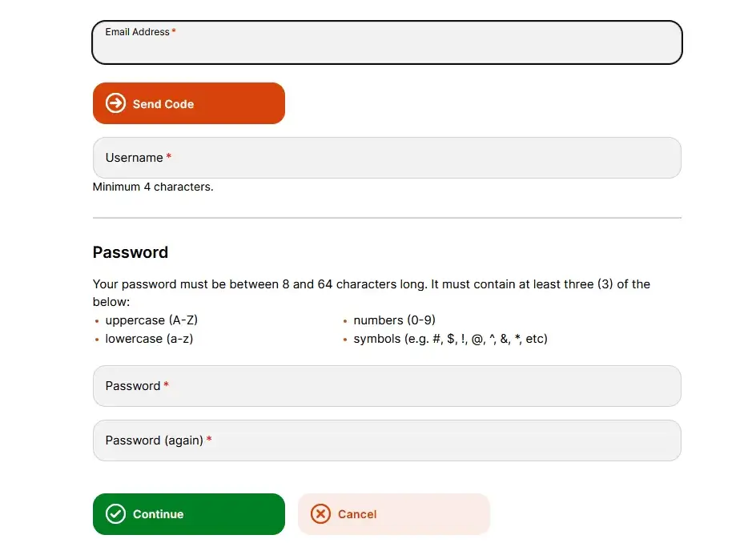Click the symbols requirement list item

[450, 339]
